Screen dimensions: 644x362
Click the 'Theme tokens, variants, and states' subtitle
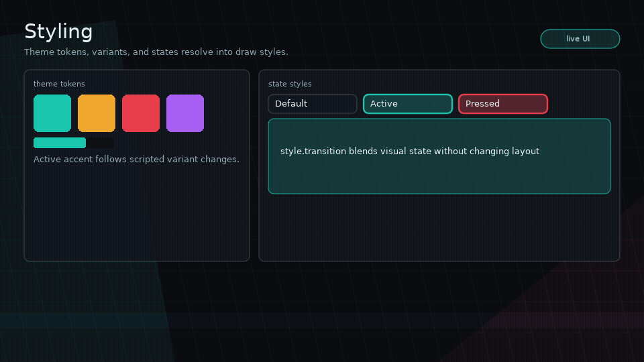pyautogui.click(x=156, y=52)
